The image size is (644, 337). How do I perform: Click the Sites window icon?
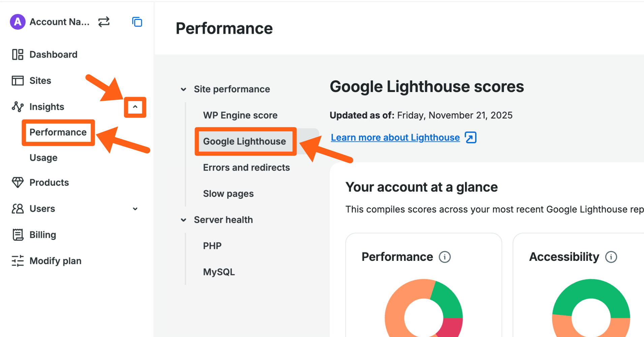(18, 81)
